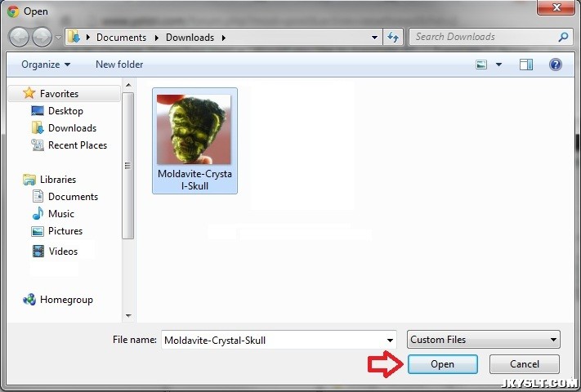Select Libraries in navigation pane

[58, 180]
